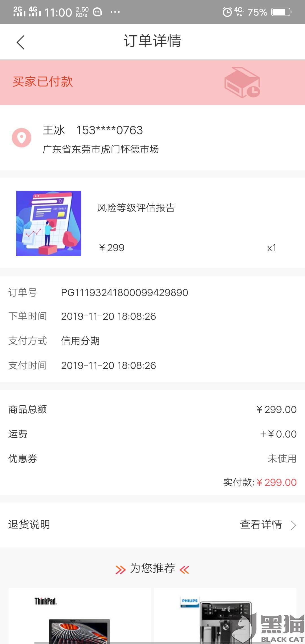Open the ThinkPad laptop recommendation
Screen dimensions: 305x644
click(80, 616)
